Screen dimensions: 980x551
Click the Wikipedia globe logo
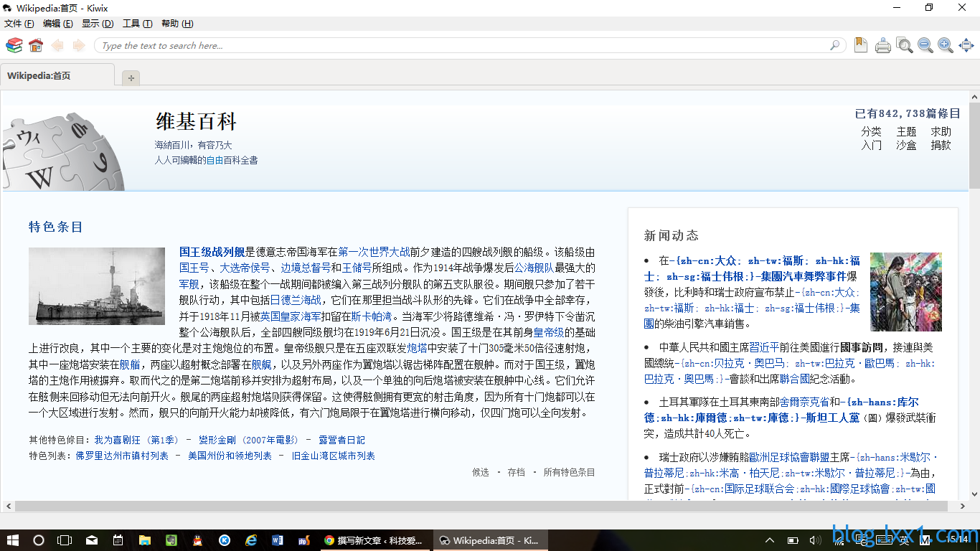pyautogui.click(x=63, y=151)
